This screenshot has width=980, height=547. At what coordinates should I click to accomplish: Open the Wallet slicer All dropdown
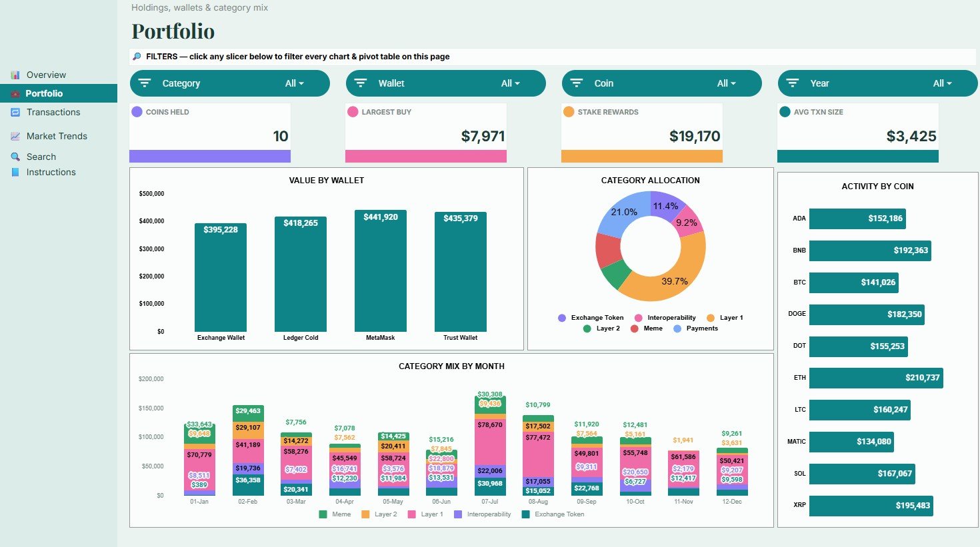[x=511, y=83]
